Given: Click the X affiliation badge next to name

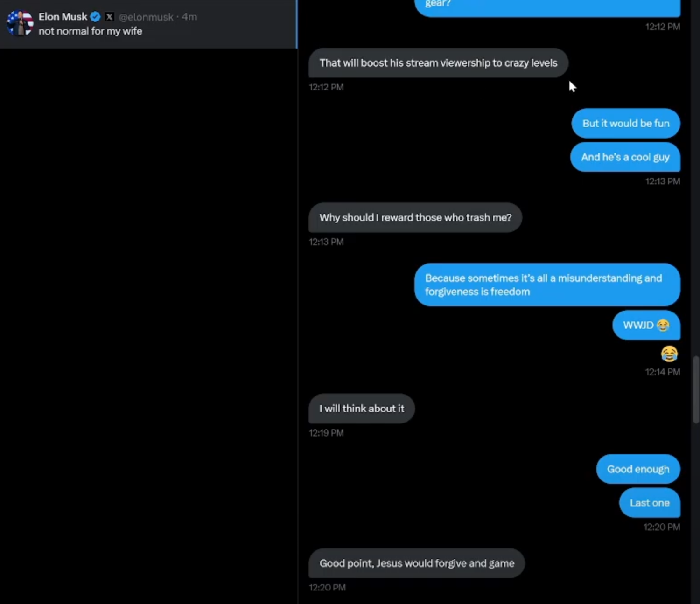Looking at the screenshot, I should (x=109, y=16).
